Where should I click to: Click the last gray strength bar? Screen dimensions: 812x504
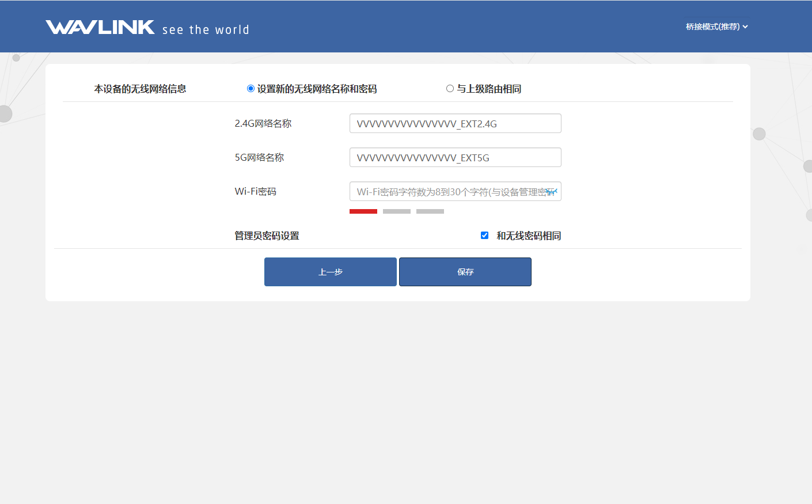coord(430,211)
